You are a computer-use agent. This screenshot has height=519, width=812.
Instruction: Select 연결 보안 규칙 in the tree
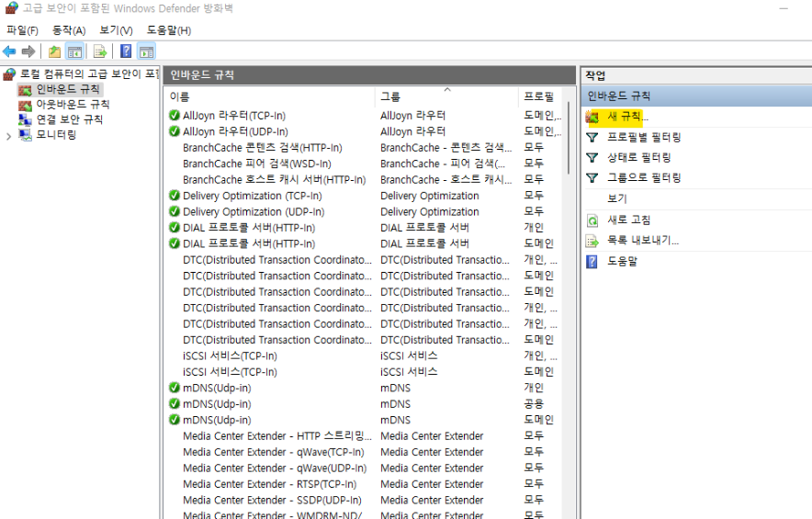[70, 119]
